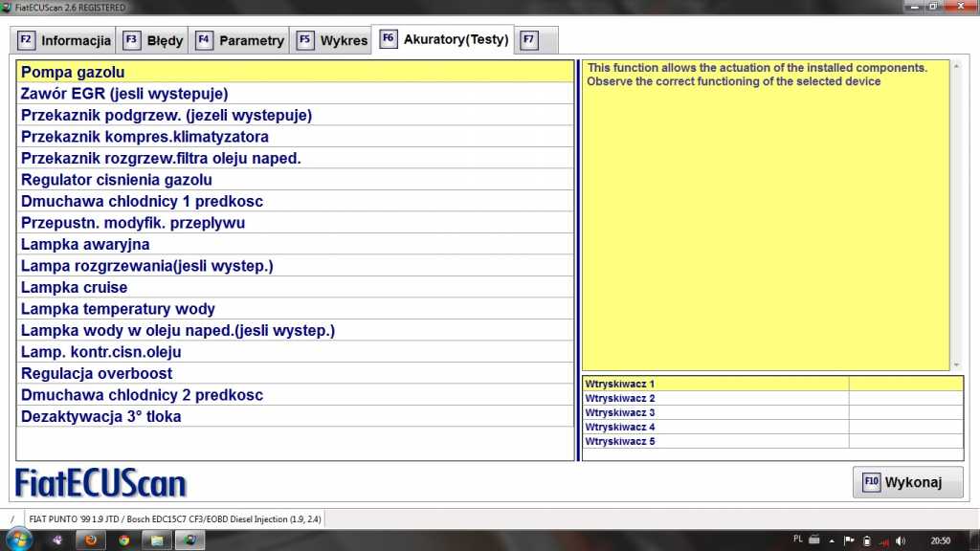This screenshot has width=980, height=551.
Task: Open the PL language indicator in tray
Action: click(798, 540)
